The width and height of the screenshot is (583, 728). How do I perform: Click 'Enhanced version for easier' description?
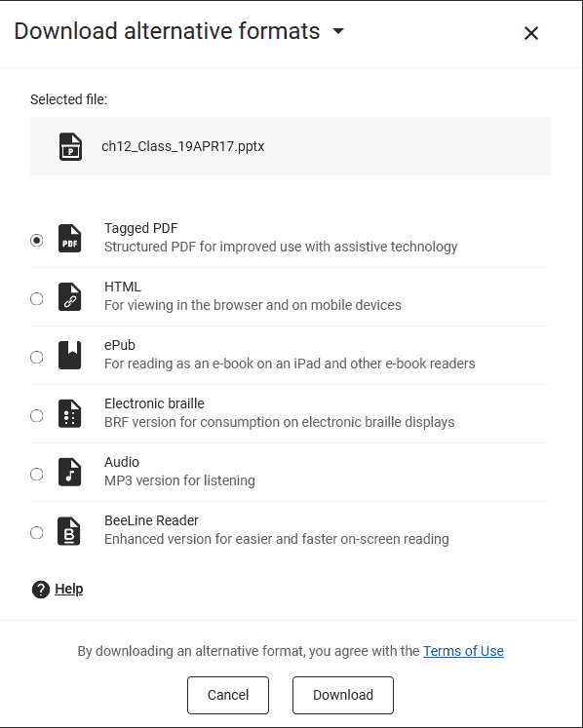tap(277, 540)
